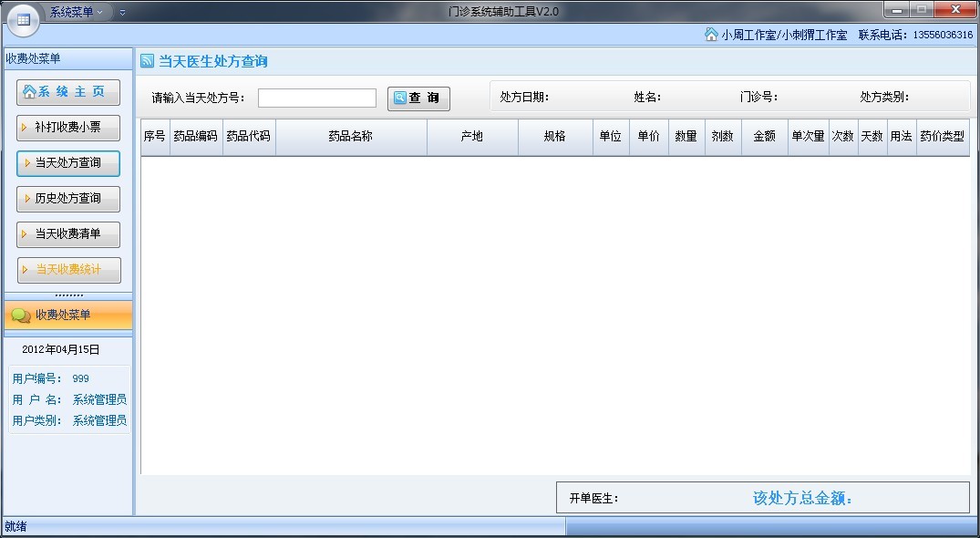Click the 药品名称 column header
980x538 pixels.
coord(351,136)
